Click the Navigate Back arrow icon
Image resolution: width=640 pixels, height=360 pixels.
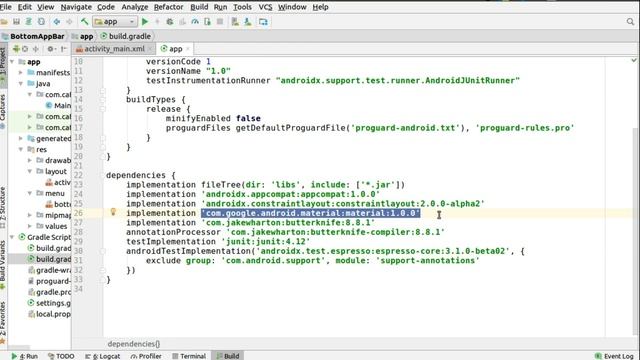point(57,22)
